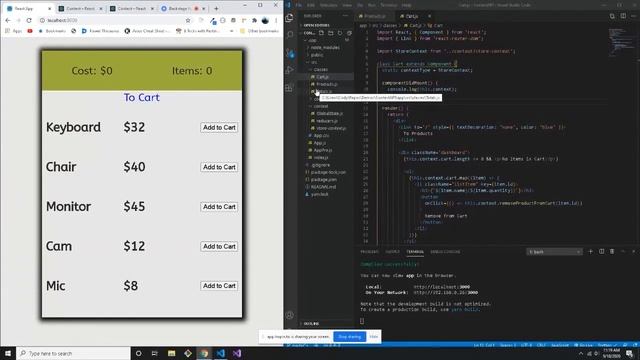The image size is (640, 360).
Task: Reload the localhost page in Chrome
Action: click(x=29, y=20)
